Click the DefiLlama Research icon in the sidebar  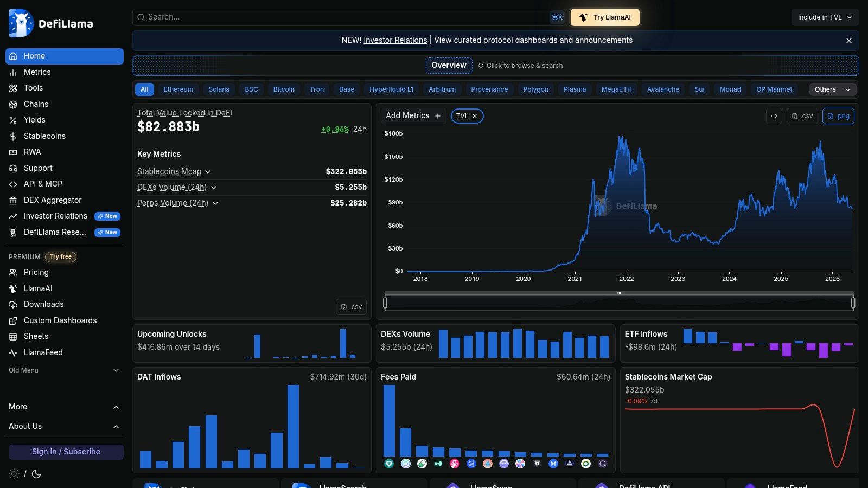(13, 232)
